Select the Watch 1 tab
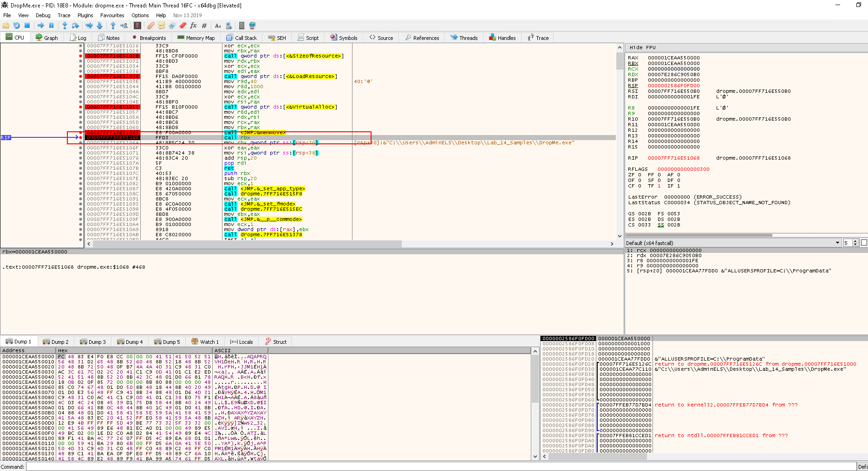The width and height of the screenshot is (868, 471). click(x=205, y=342)
